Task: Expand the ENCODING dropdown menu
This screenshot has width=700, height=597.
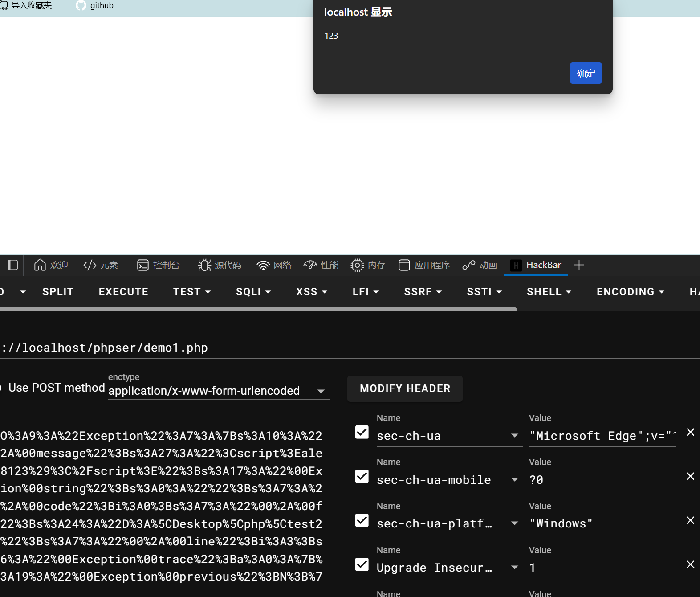Action: tap(630, 292)
